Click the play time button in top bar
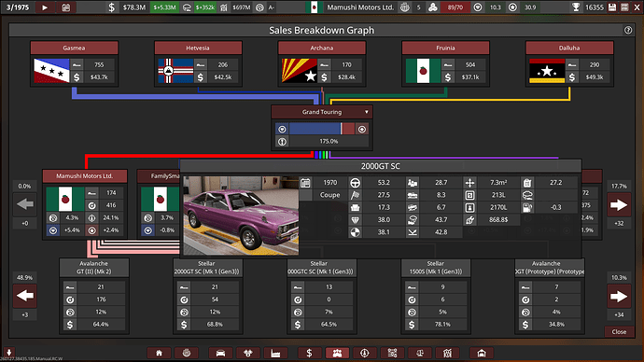 tap(45, 7)
